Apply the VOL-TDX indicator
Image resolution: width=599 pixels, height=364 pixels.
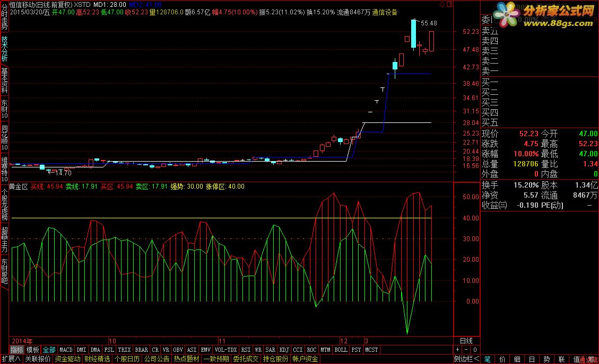(226, 350)
